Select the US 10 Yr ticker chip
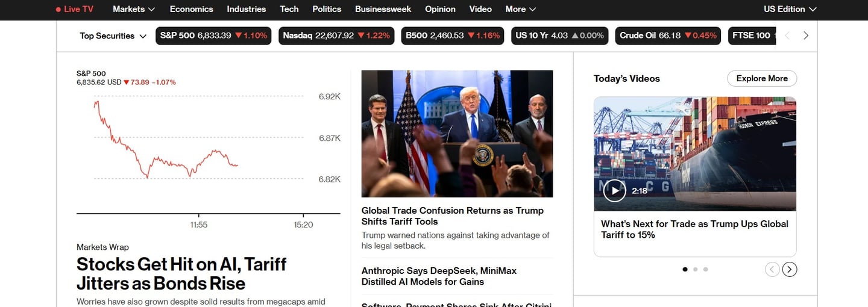This screenshot has height=307, width=868. pos(559,36)
